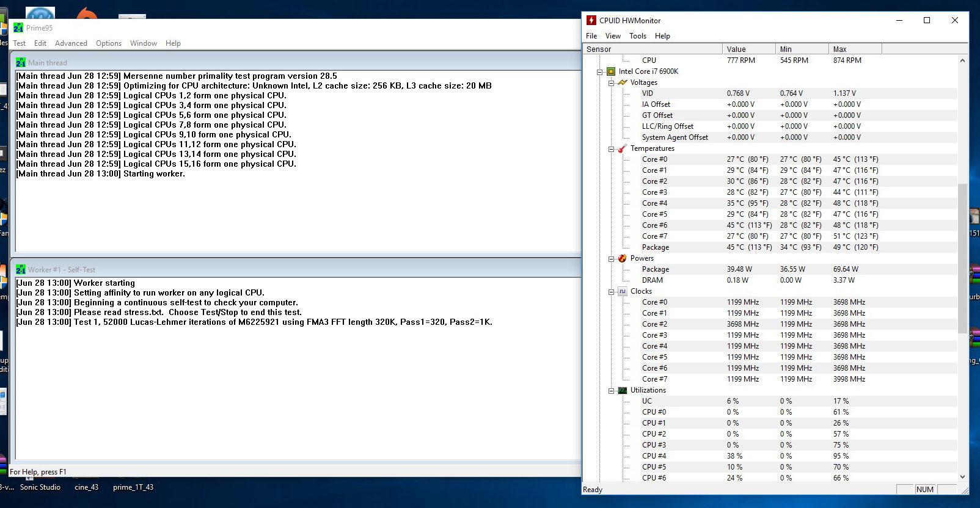980x508 pixels.
Task: Click the Voltages lightning icon
Action: 623,82
